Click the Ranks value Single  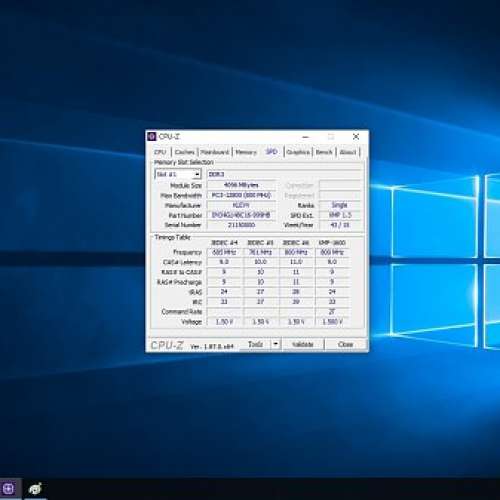click(340, 205)
